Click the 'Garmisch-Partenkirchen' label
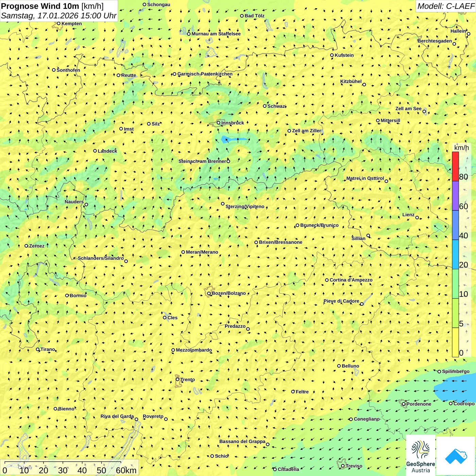 click(205, 74)
